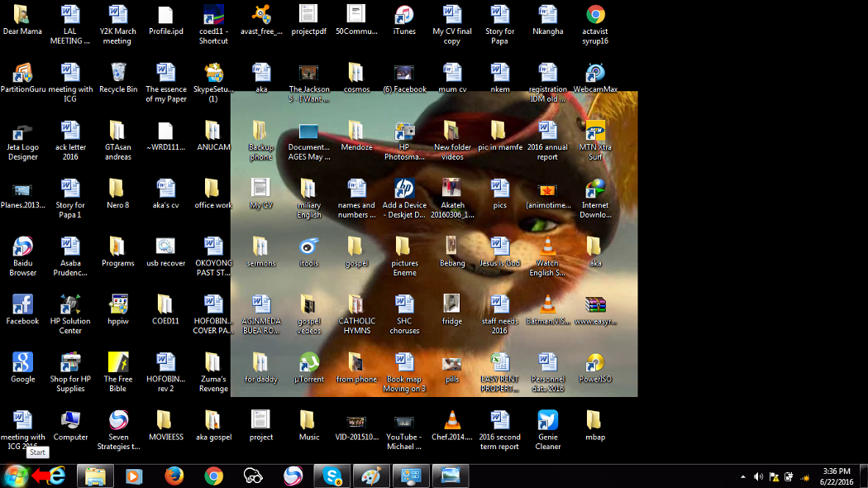Select the Chef.2014 VLC file
The width and height of the screenshot is (868, 488).
click(x=452, y=425)
